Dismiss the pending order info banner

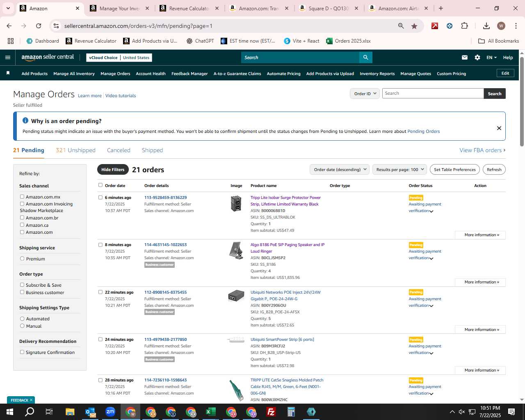tap(499, 128)
